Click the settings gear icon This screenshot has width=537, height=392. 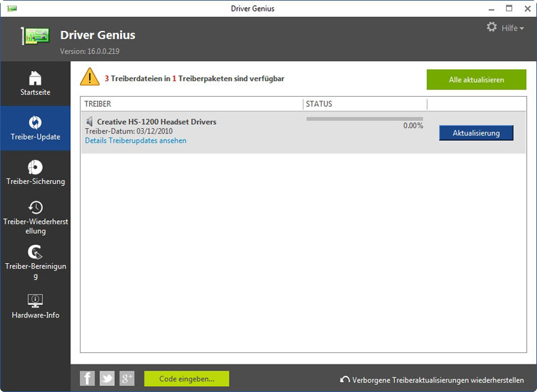(491, 28)
